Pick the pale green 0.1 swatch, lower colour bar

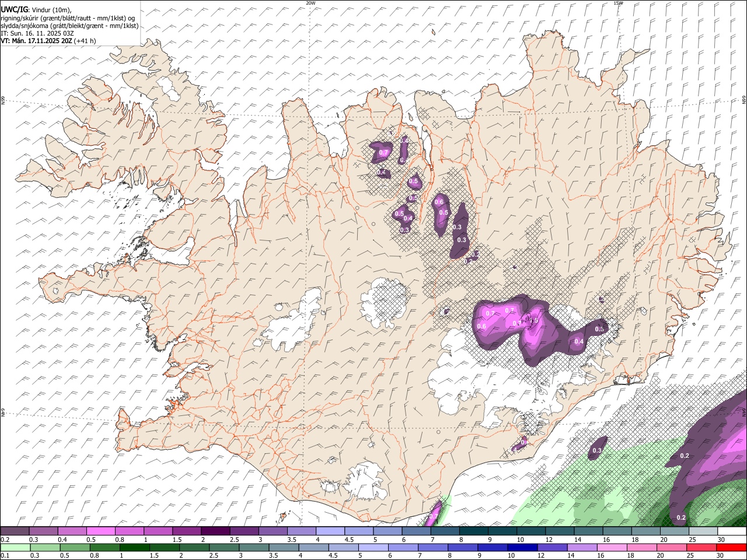[16, 547]
